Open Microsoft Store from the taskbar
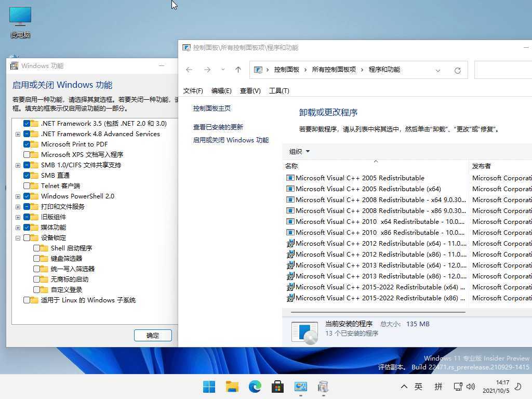Viewport: 532px width, 399px height. [x=277, y=387]
